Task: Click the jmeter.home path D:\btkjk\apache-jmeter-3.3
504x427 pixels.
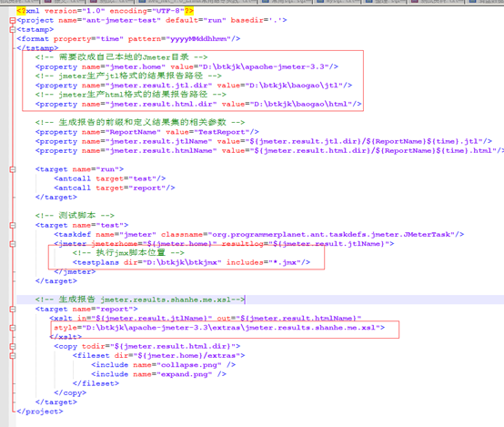Action: tap(264, 67)
